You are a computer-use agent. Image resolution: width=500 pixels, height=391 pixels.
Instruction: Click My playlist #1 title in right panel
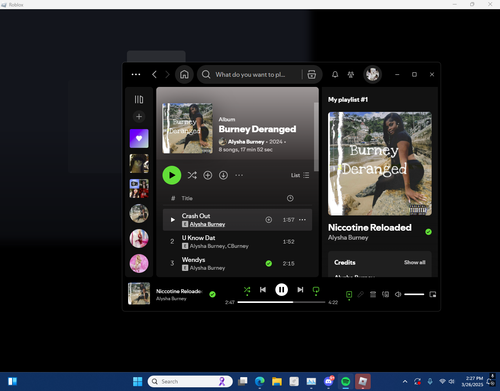348,99
